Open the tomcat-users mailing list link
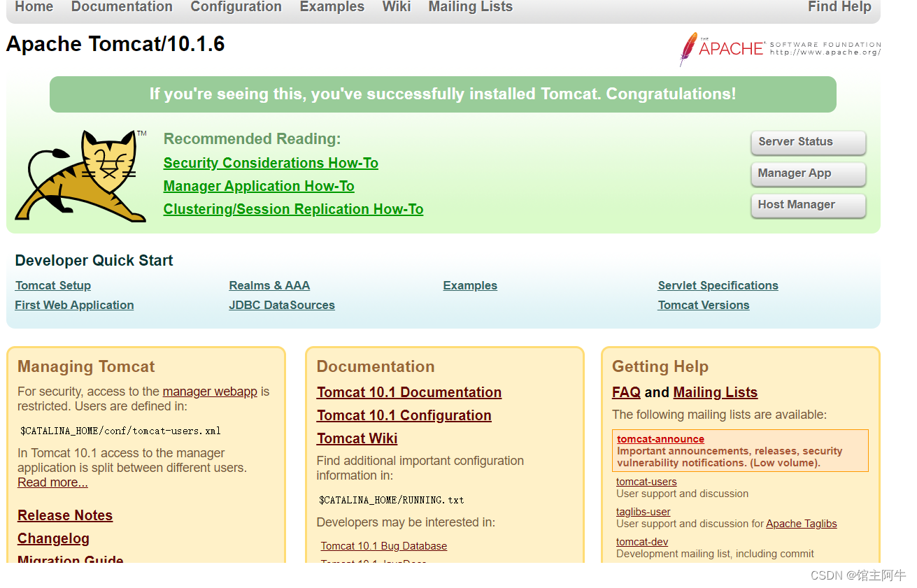 [x=646, y=482]
